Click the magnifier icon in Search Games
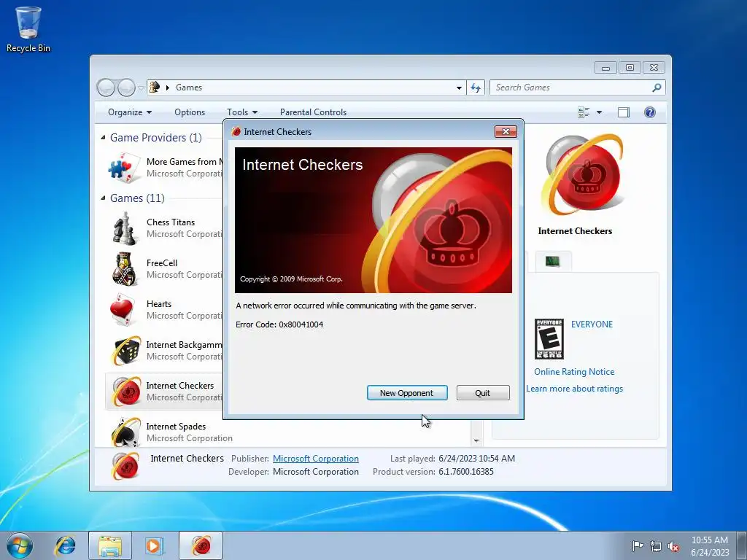This screenshot has width=747, height=560. [657, 87]
